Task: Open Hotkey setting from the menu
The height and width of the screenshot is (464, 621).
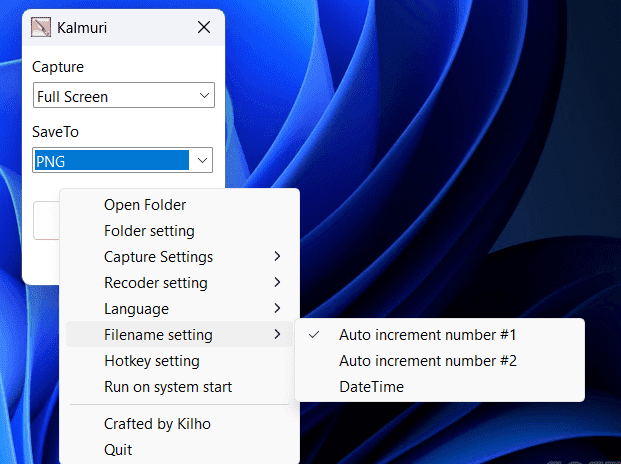Action: point(152,361)
